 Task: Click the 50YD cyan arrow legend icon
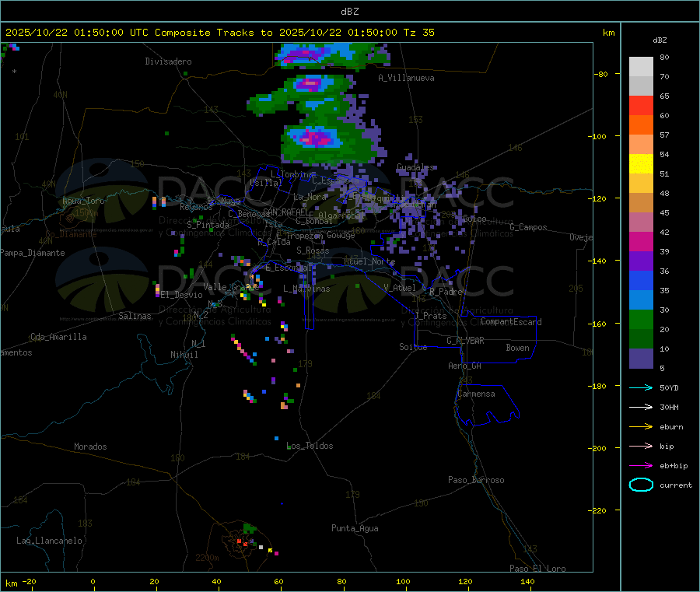tap(641, 387)
